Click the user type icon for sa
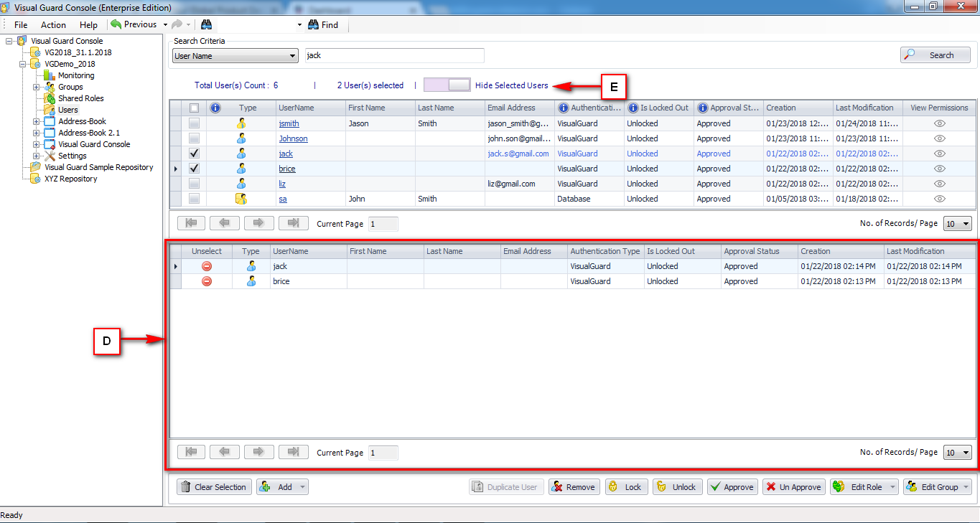 click(241, 199)
